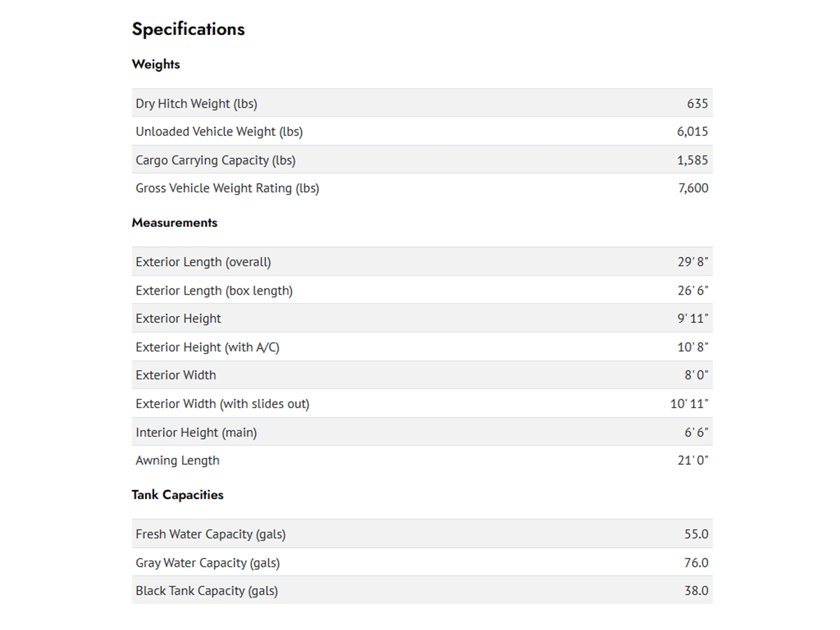
Task: Click the Tank Capacities section heading
Action: coord(177,495)
